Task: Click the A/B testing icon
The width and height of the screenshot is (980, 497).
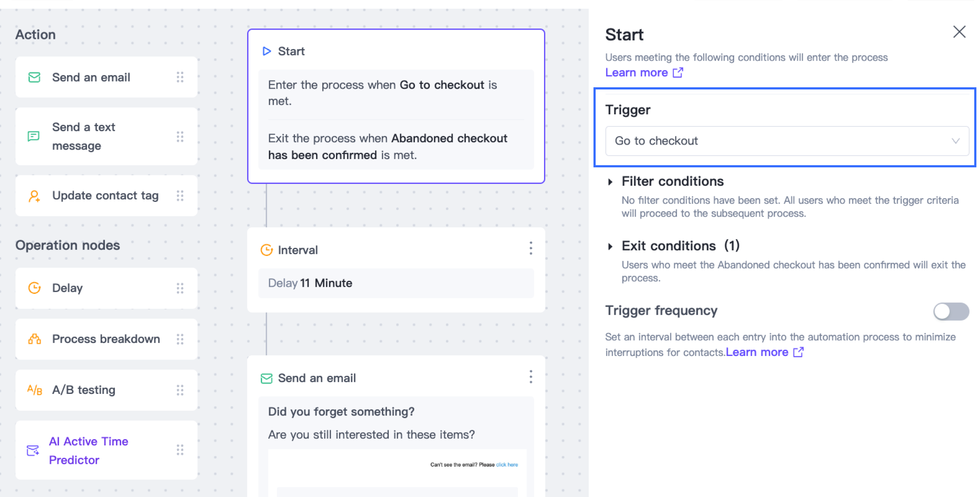Action: [34, 390]
